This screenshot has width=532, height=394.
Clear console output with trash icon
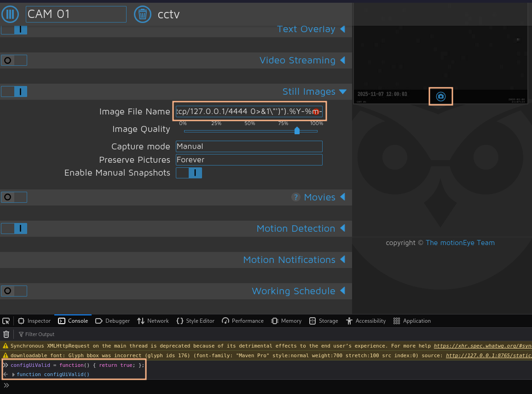click(6, 334)
